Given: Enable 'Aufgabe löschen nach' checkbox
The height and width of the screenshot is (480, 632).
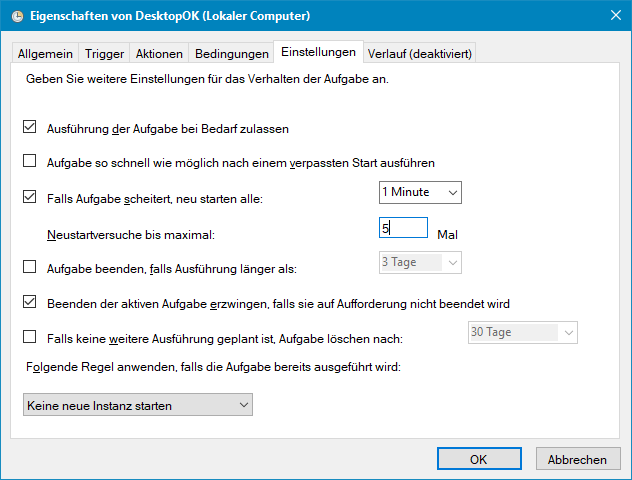Looking at the screenshot, I should click(x=29, y=337).
